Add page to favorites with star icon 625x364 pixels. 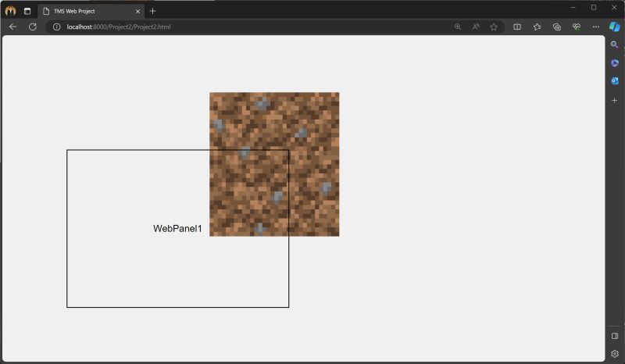[494, 27]
